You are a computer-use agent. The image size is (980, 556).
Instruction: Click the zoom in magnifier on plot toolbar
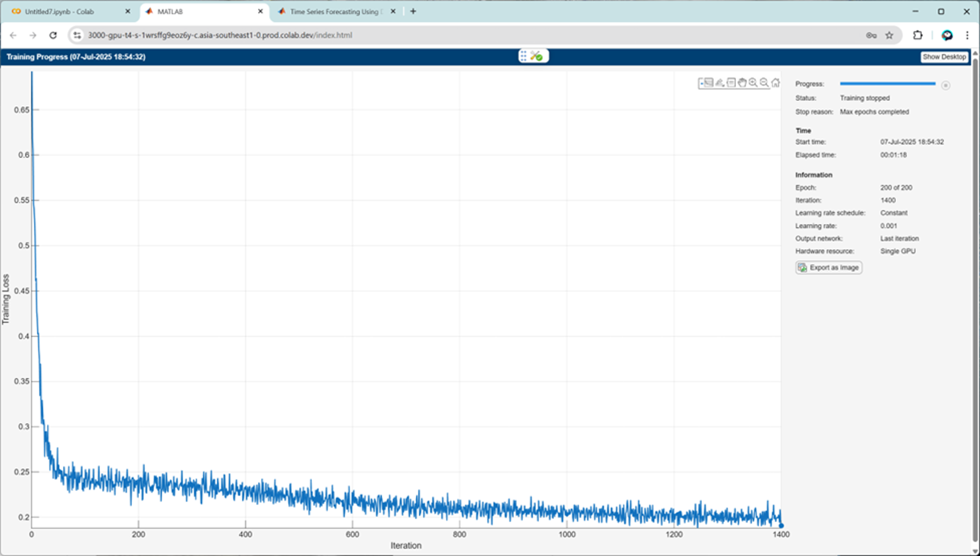tap(753, 83)
